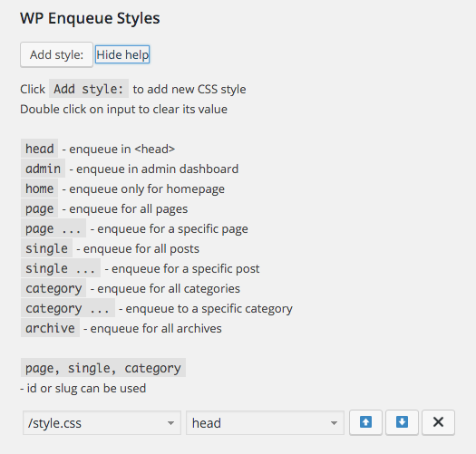This screenshot has width=476, height=454.
Task: Move the style.css row down
Action: click(402, 422)
